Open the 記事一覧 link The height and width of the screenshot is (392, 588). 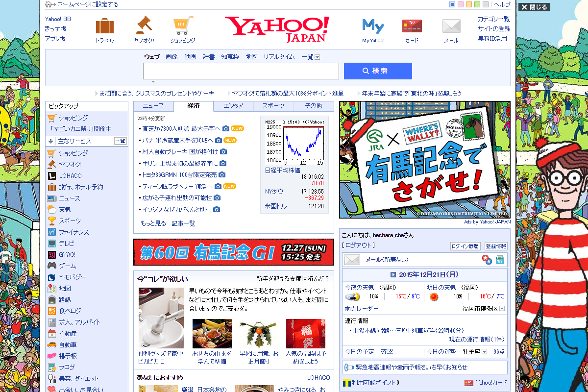pos(183,223)
